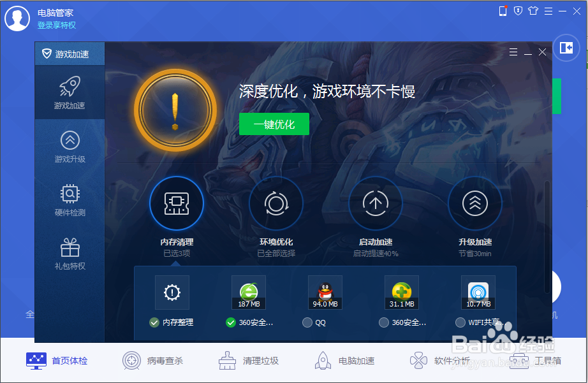Click the 内存整理 gear tile
Image resolution: width=588 pixels, height=383 pixels.
pyautogui.click(x=172, y=293)
